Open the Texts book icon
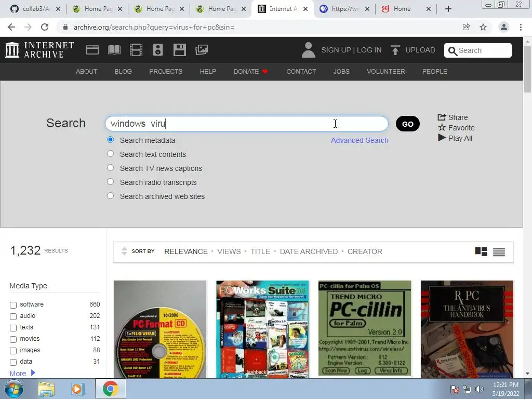This screenshot has width=532, height=399. [x=114, y=50]
